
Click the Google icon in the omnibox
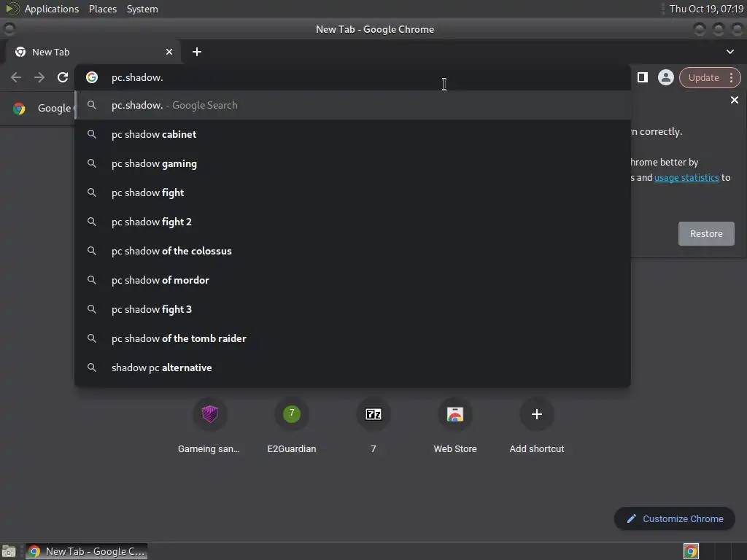[92, 77]
